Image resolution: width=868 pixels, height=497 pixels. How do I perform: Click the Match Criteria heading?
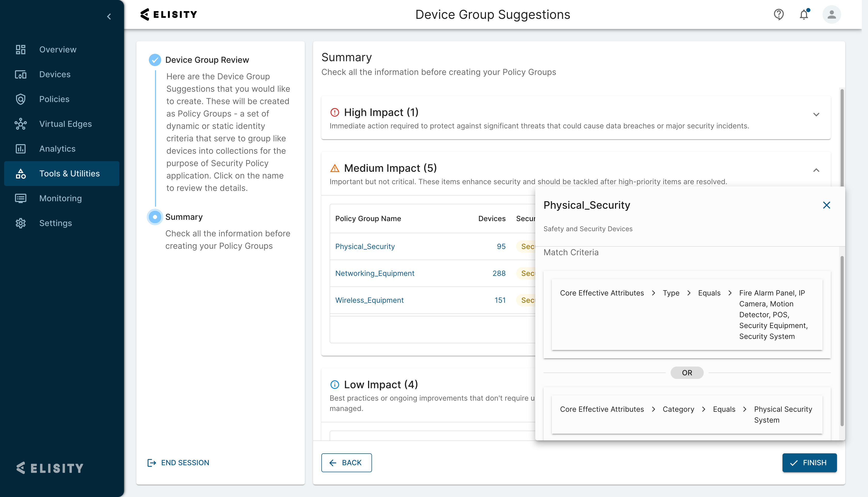pyautogui.click(x=571, y=252)
